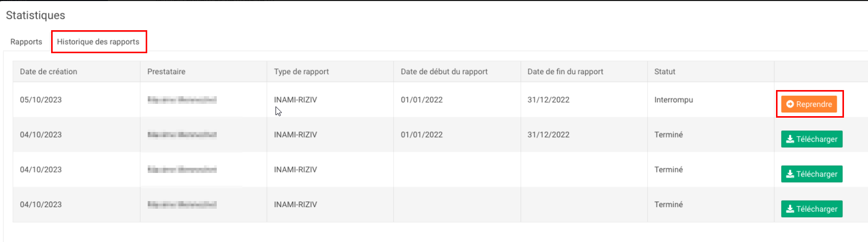This screenshot has height=242, width=868.
Task: Click the Statistiques page title
Action: (35, 15)
